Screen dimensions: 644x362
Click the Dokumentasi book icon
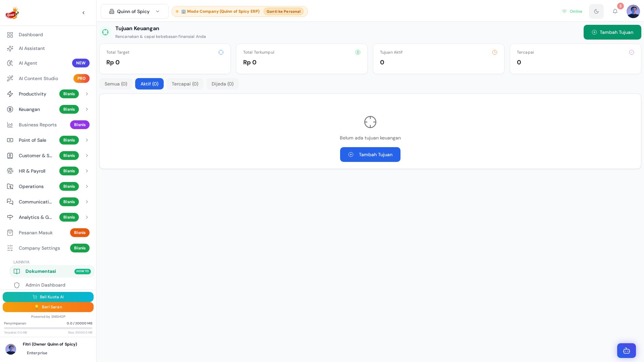click(17, 271)
